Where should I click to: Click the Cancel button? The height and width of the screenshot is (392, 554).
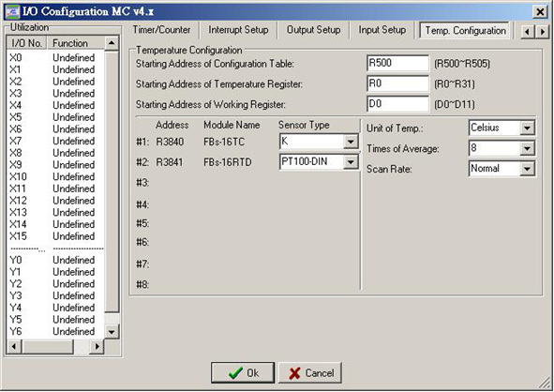(310, 373)
